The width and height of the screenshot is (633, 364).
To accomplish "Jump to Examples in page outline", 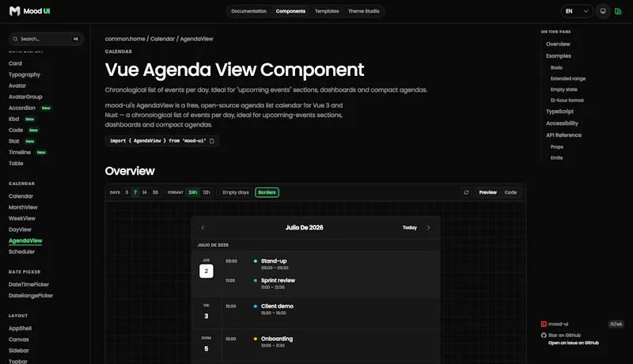I will [x=559, y=56].
